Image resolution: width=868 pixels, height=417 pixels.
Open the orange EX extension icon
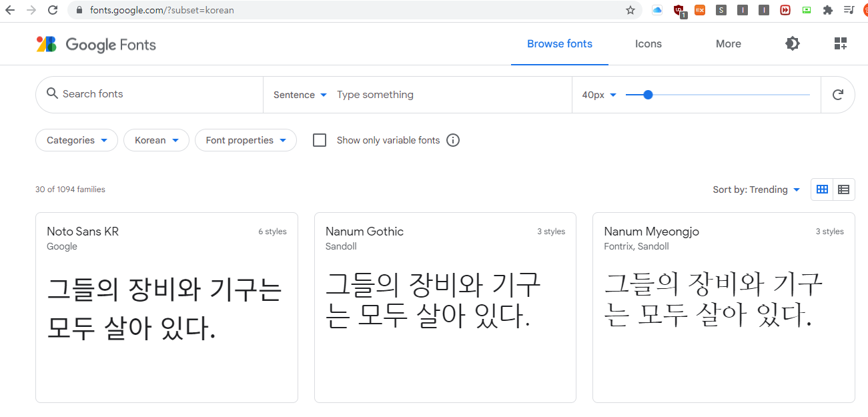click(700, 10)
